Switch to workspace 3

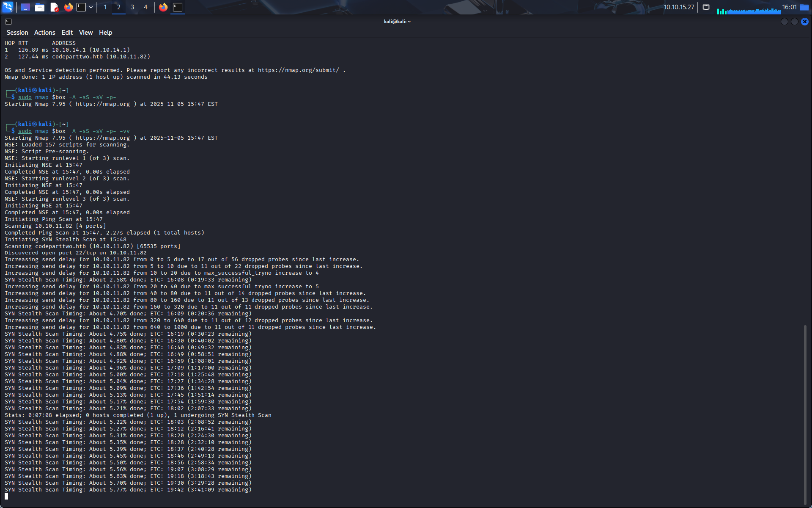(x=132, y=7)
